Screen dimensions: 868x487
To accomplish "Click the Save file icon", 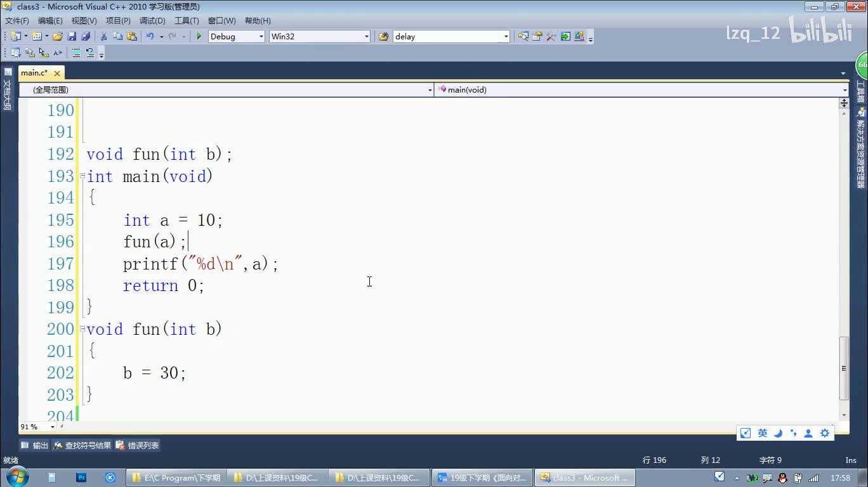I will [x=72, y=37].
